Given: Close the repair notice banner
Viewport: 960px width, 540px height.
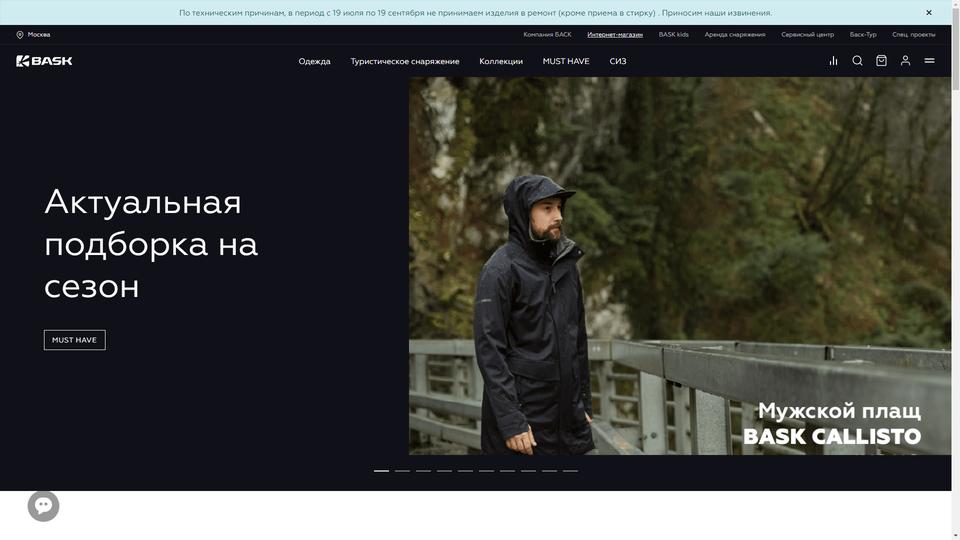Looking at the screenshot, I should tap(928, 12).
